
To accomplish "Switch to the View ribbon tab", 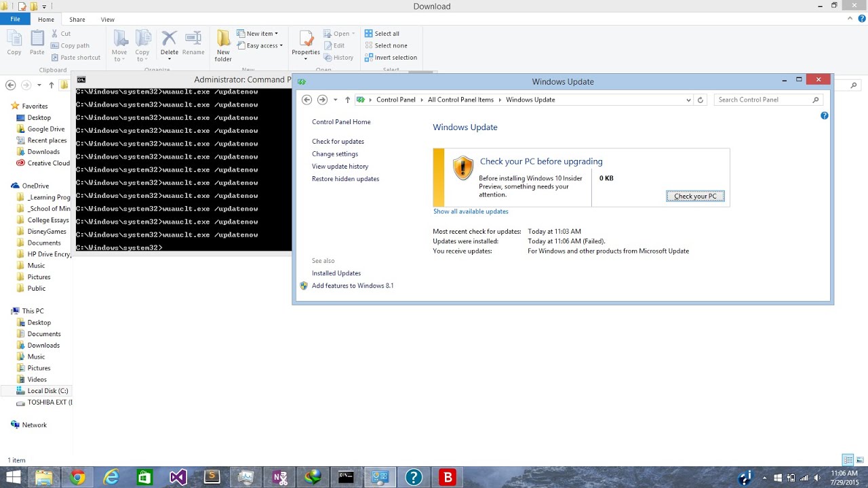I will point(108,20).
